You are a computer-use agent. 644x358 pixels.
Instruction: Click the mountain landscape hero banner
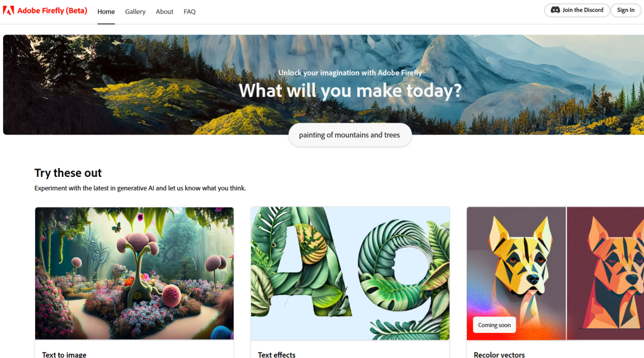click(x=324, y=85)
